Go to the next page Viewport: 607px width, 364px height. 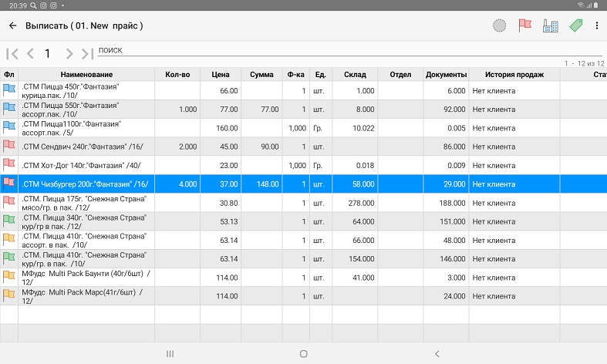69,53
